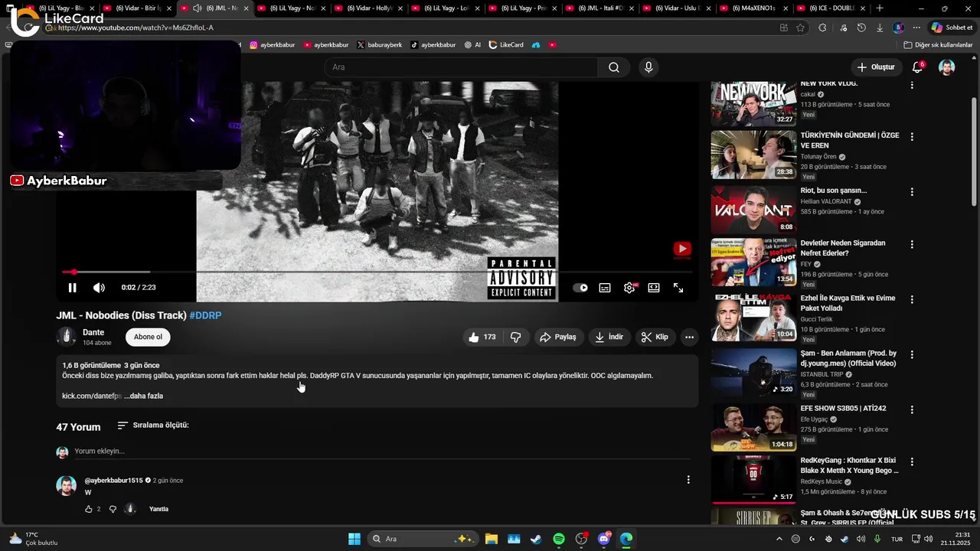Toggle the green microphone tray icon
This screenshot has width=980, height=551.
click(x=877, y=539)
